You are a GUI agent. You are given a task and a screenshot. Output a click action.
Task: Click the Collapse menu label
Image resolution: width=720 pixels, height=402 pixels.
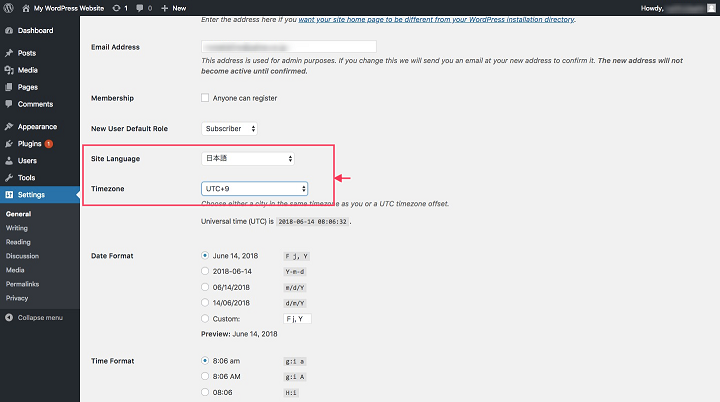pos(40,317)
